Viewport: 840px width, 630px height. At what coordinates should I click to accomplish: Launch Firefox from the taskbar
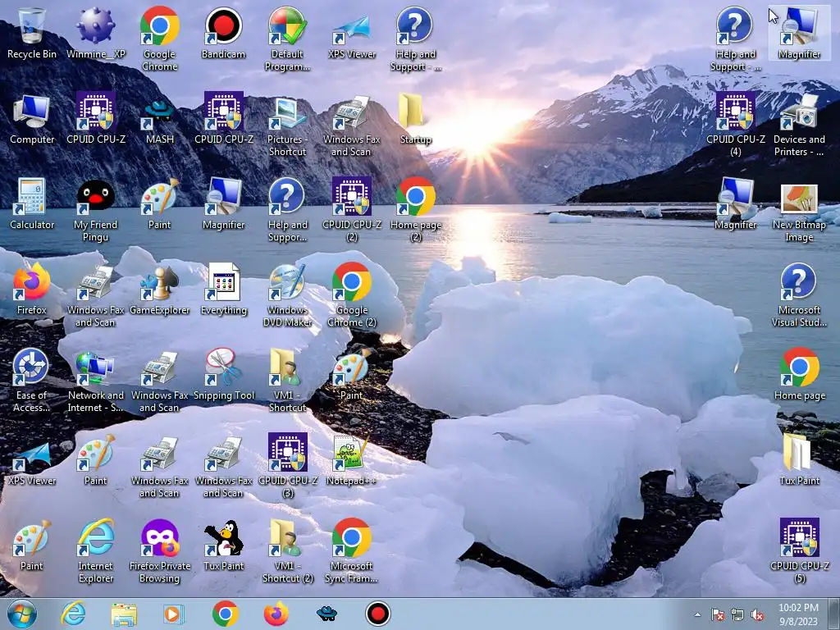pyautogui.click(x=276, y=614)
